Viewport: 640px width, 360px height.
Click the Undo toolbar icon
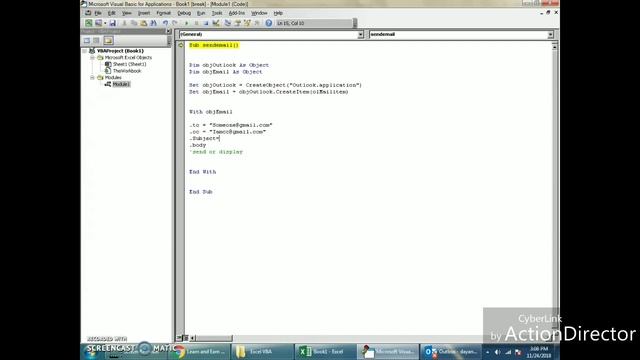pyautogui.click(x=165, y=23)
